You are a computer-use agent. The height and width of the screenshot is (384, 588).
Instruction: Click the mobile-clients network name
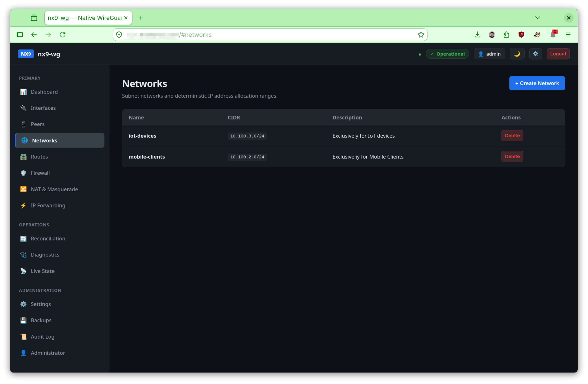(147, 157)
